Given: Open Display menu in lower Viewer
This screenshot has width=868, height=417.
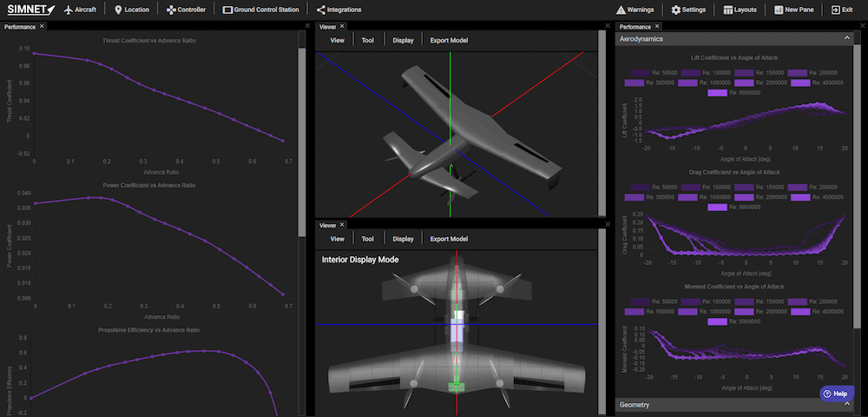Looking at the screenshot, I should (x=403, y=239).
